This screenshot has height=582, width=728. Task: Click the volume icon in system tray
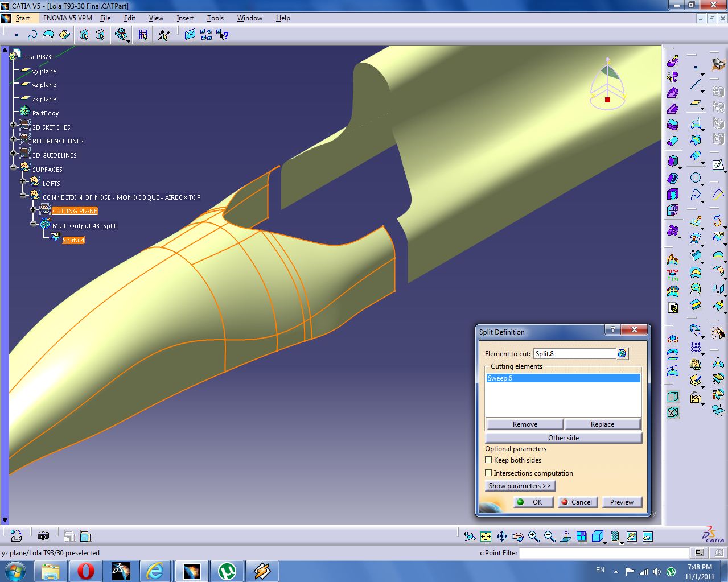(657, 571)
